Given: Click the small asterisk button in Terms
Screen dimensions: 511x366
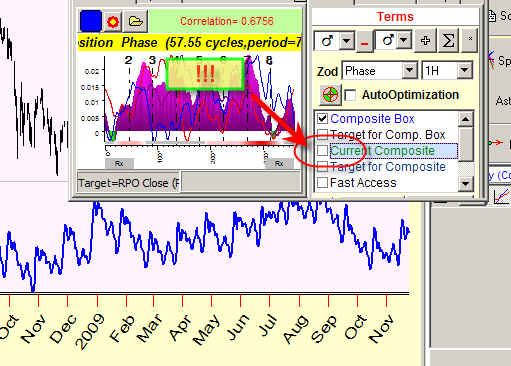Looking at the screenshot, I should pos(470,39).
